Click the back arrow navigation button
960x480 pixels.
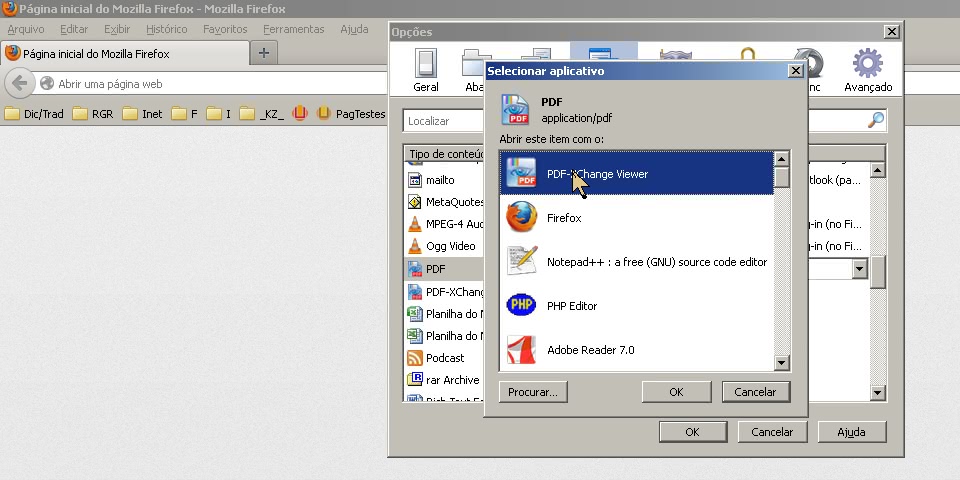[x=18, y=84]
